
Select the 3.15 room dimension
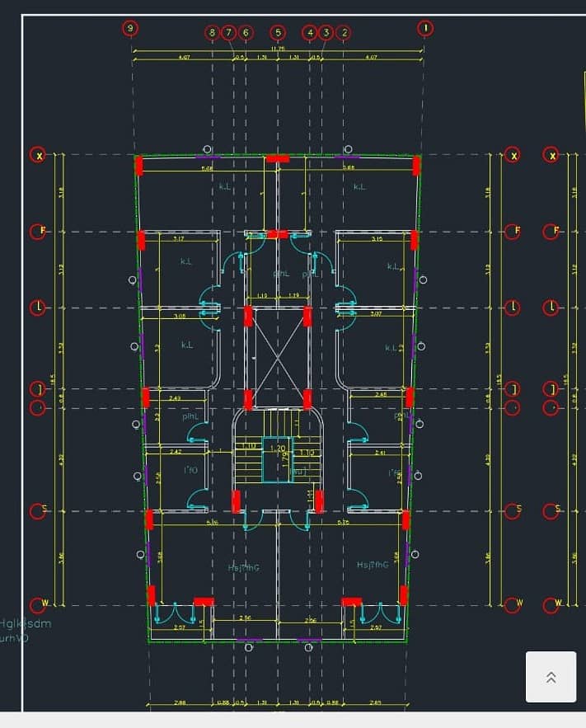[x=377, y=238]
